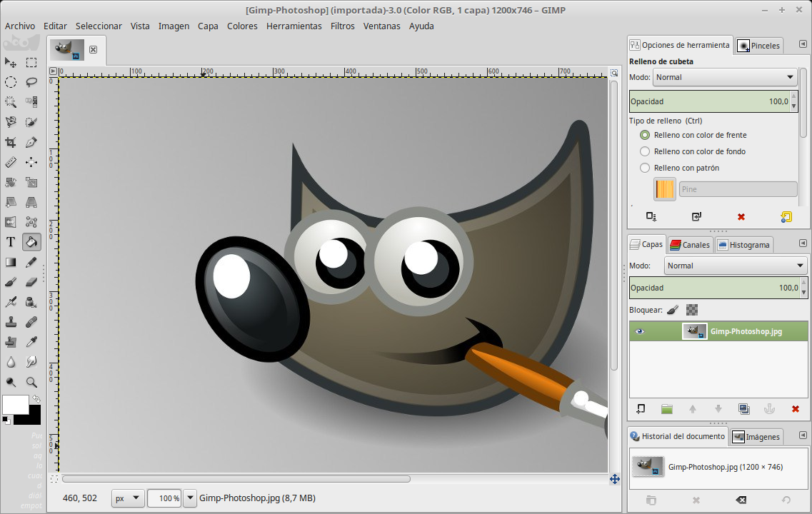Viewport: 812px width, 514px height.
Task: Toggle lock pixels brush icon
Action: point(672,310)
